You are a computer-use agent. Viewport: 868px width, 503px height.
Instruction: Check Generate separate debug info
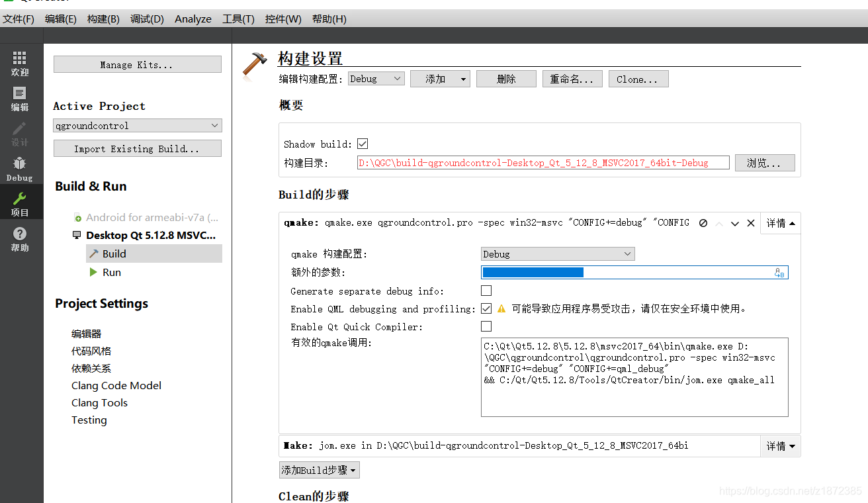(486, 291)
